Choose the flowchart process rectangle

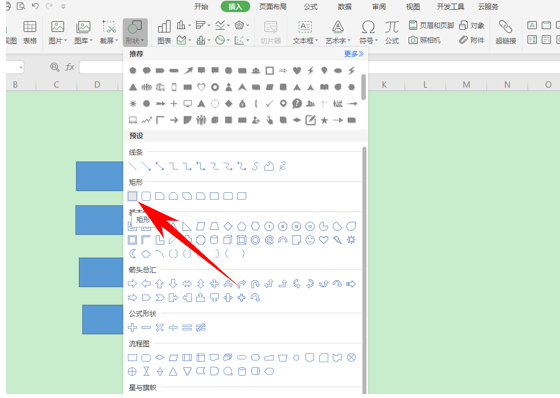click(x=132, y=357)
